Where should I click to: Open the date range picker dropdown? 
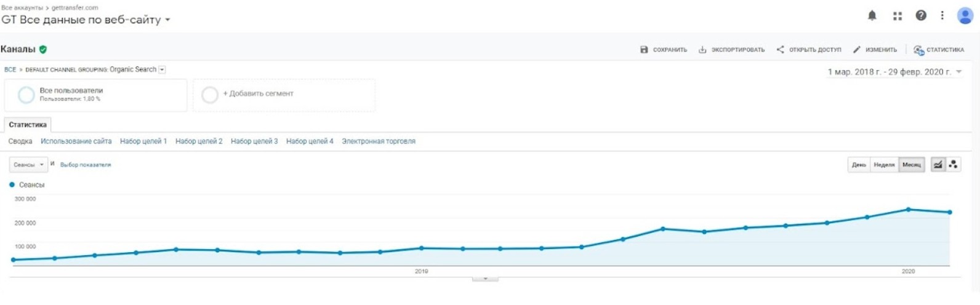[894, 72]
